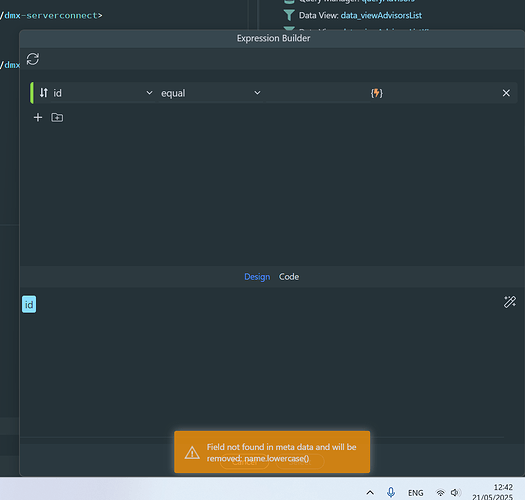Open the dynamic data picker lightning icon

(377, 93)
